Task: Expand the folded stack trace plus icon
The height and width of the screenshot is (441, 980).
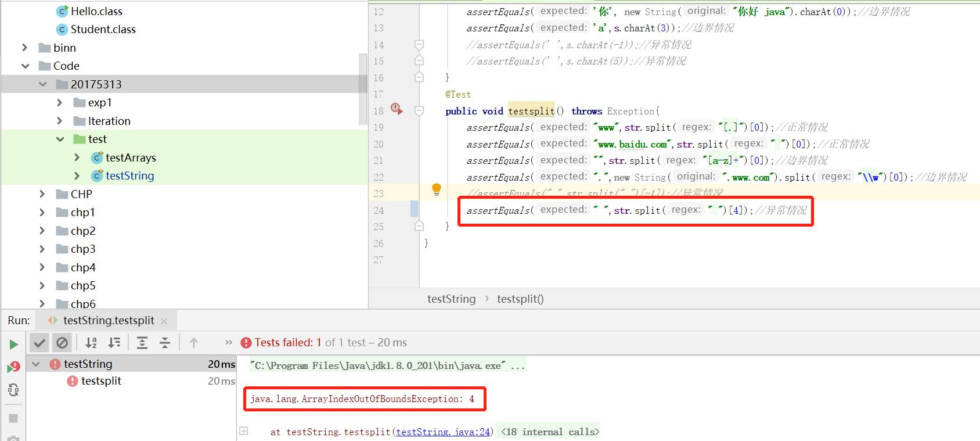Action: point(244,431)
